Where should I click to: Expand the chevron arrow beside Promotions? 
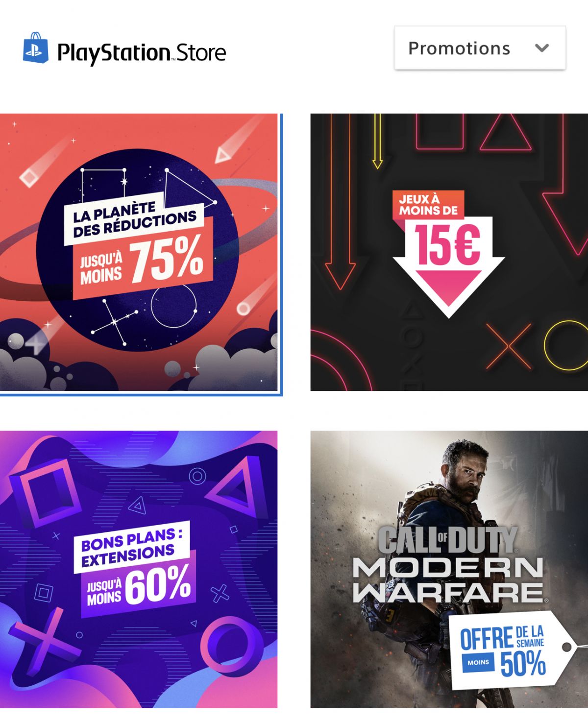(541, 48)
